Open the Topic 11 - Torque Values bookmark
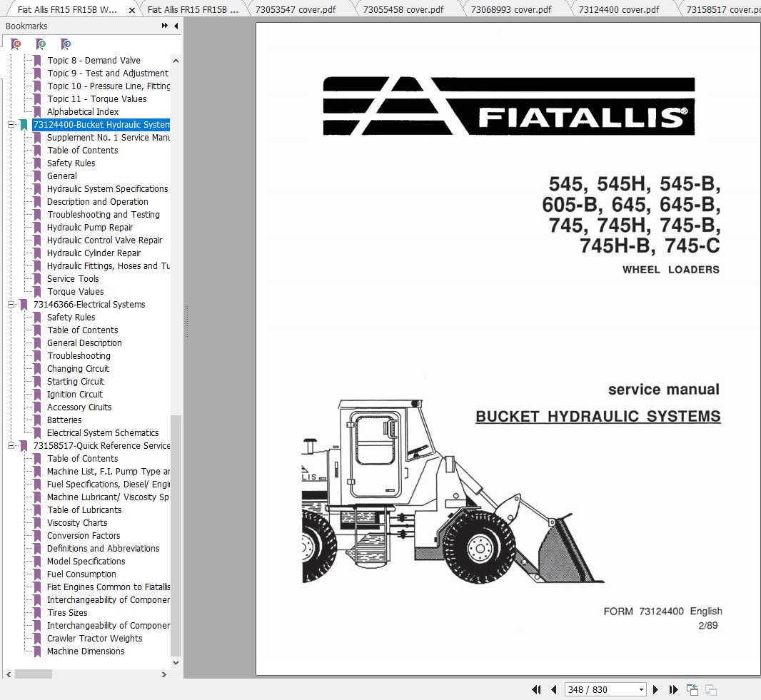This screenshot has height=700, width=761. tap(96, 99)
